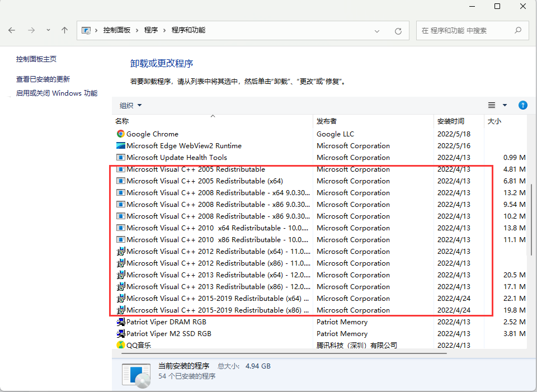Click 2022/5/18 install date
Image resolution: width=537 pixels, height=392 pixels.
tap(454, 134)
